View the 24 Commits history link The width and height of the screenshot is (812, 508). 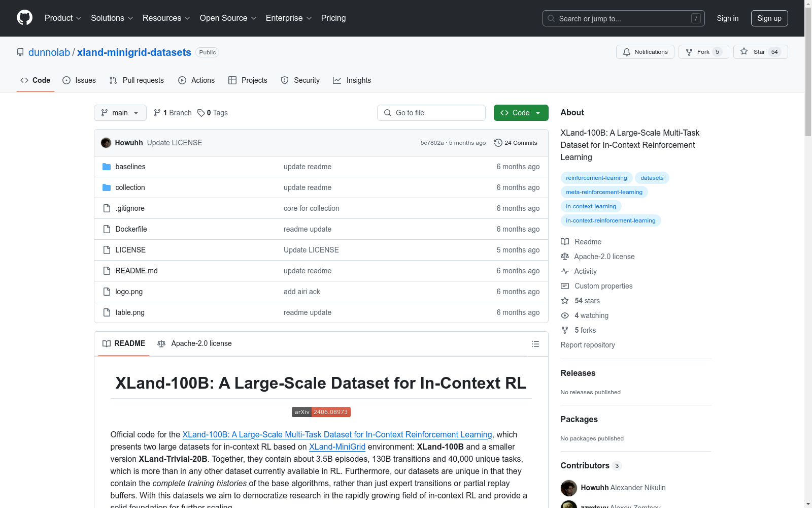(x=516, y=143)
